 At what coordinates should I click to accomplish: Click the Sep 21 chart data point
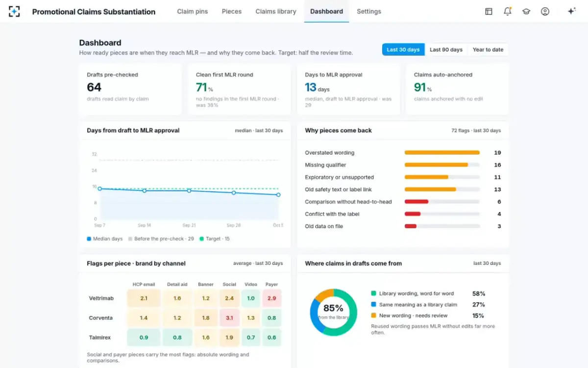click(189, 190)
